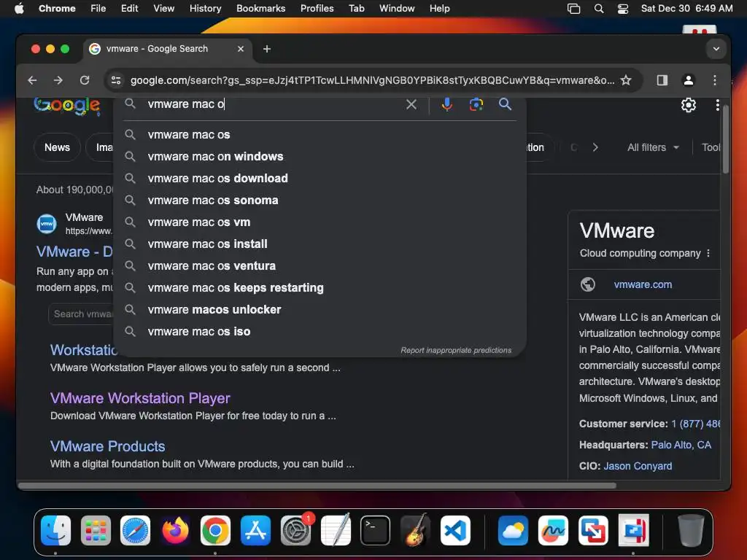Launch Safari from the Dock
This screenshot has height=560, width=747.
(x=135, y=530)
